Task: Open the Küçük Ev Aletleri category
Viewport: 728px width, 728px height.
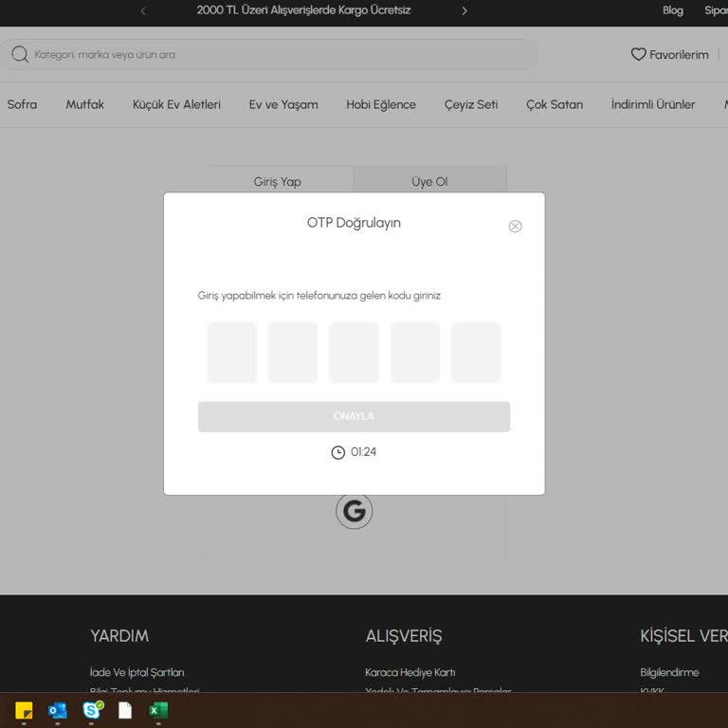Action: coord(176,105)
